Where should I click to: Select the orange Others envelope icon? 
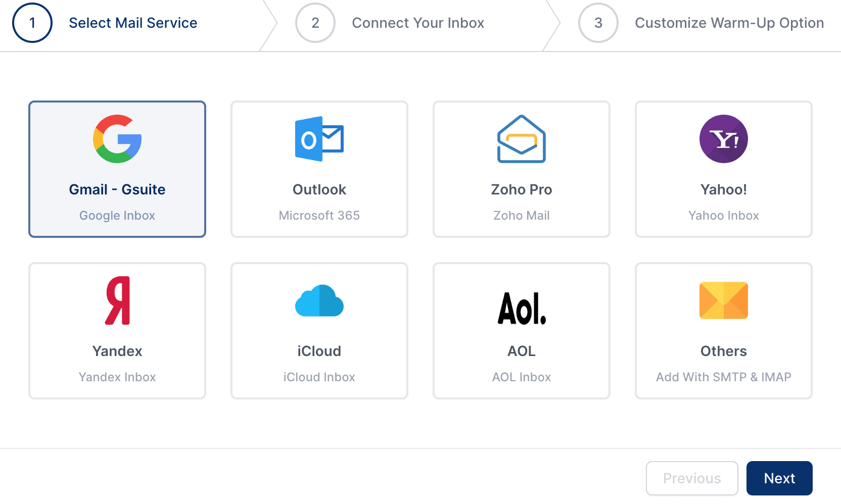(x=724, y=300)
